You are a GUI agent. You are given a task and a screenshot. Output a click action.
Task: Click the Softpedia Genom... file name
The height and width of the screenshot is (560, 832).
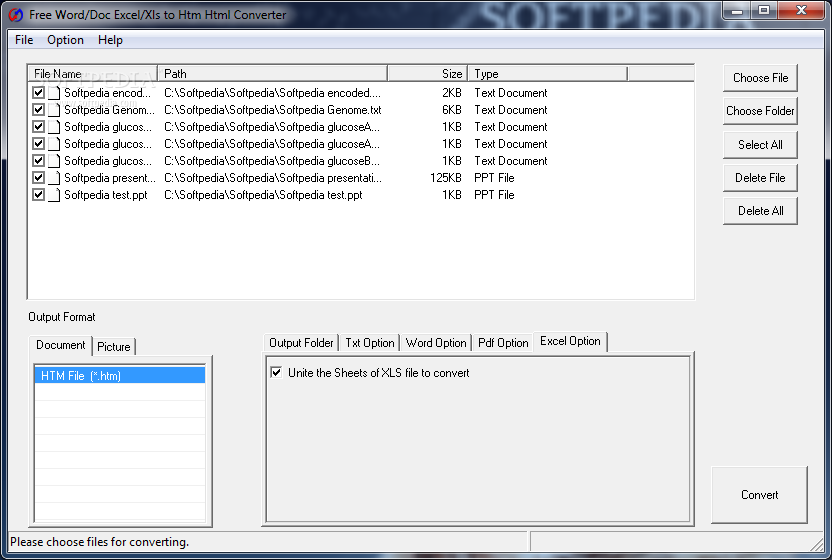pos(109,110)
